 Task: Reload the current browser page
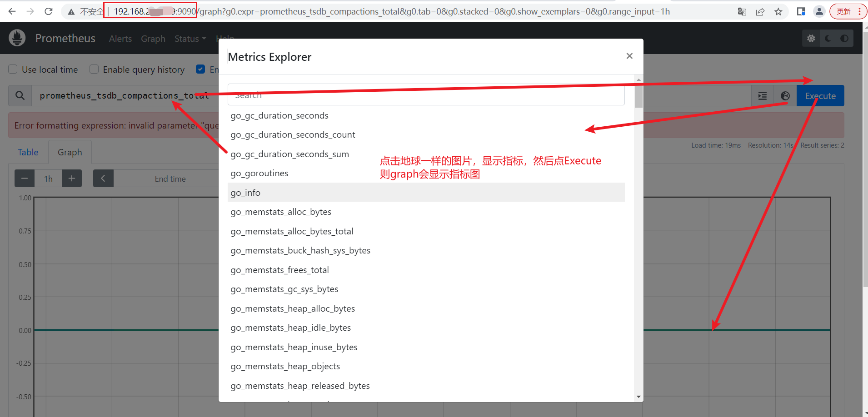pyautogui.click(x=49, y=11)
